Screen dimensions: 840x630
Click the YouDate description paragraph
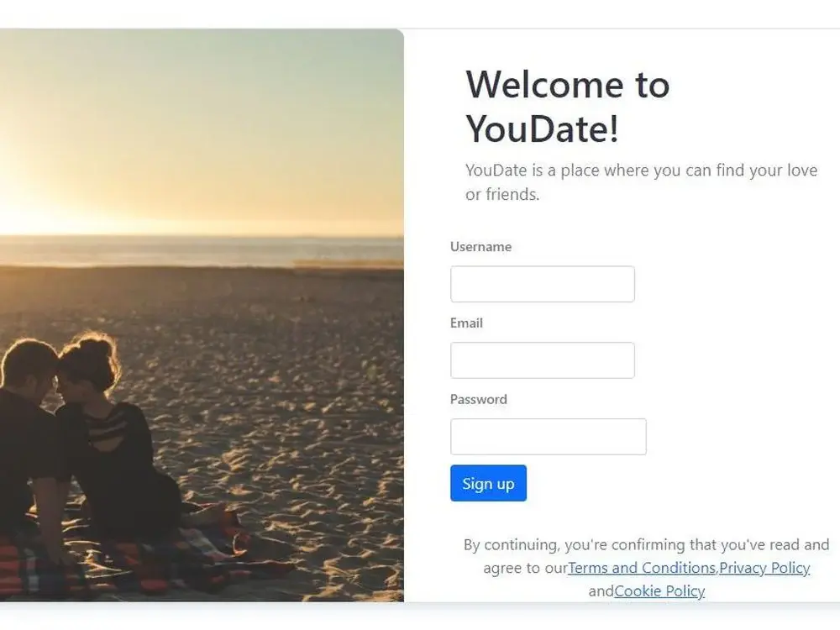click(x=641, y=182)
